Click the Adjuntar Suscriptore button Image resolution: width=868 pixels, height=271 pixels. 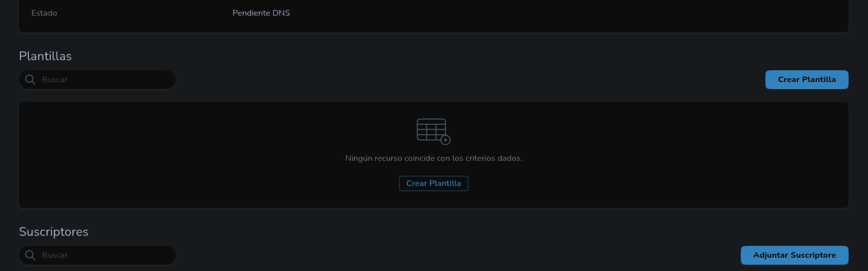[794, 255]
